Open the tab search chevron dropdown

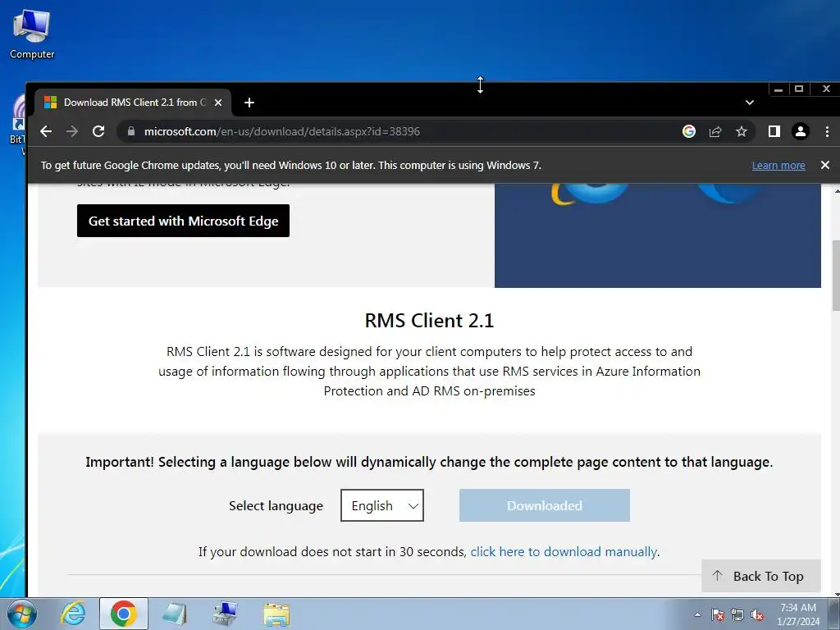tap(750, 103)
